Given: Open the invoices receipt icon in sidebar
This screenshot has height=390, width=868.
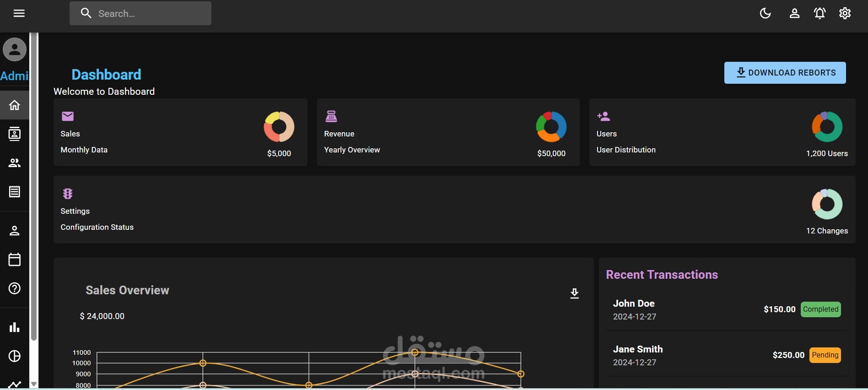Looking at the screenshot, I should 15,192.
